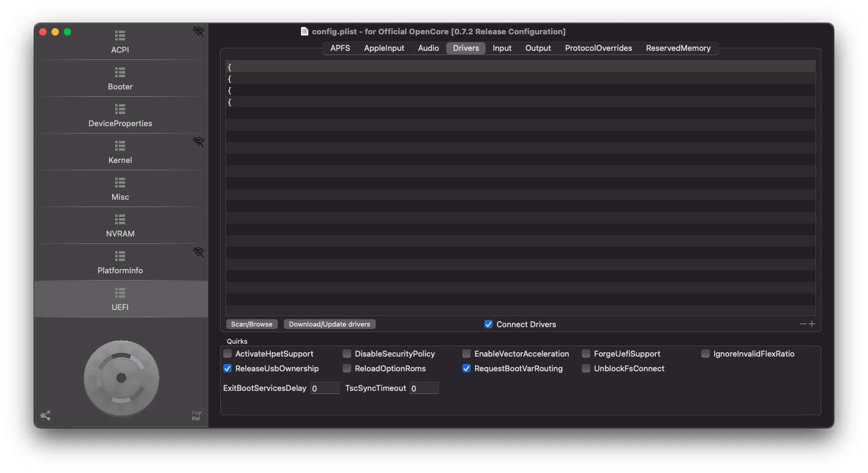Open the Booter section icon
This screenshot has width=868, height=473.
pyautogui.click(x=120, y=73)
